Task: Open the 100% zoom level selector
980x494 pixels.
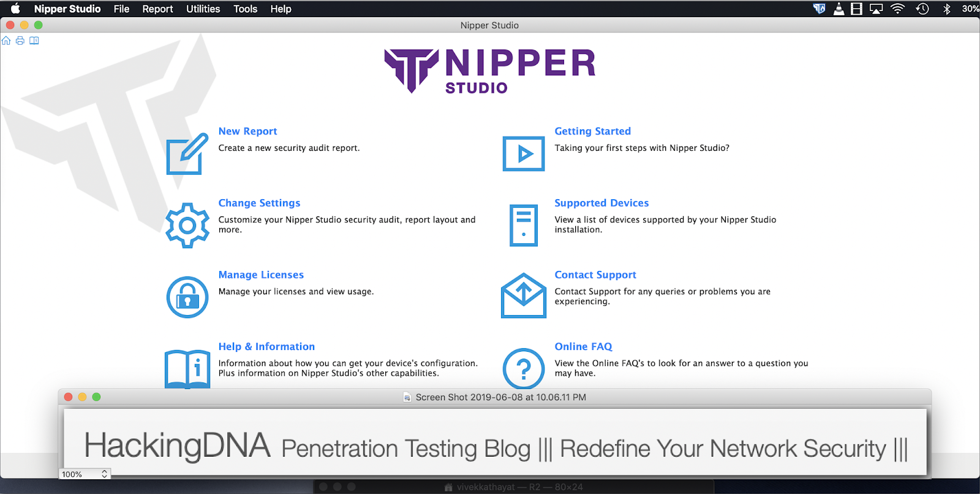Action: point(85,474)
